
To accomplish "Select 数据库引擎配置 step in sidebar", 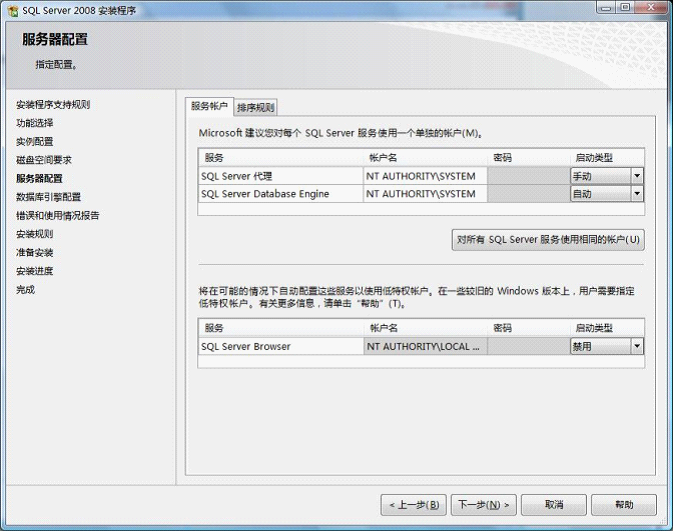I will pos(48,197).
